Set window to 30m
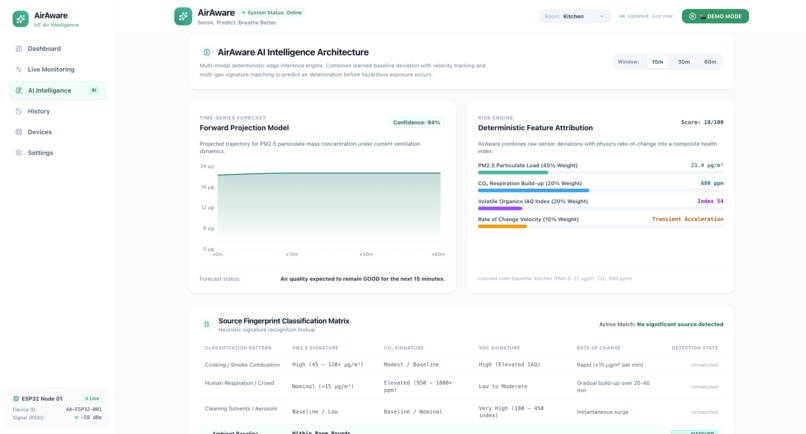Viewport: 806px width, 434px height. coord(684,62)
